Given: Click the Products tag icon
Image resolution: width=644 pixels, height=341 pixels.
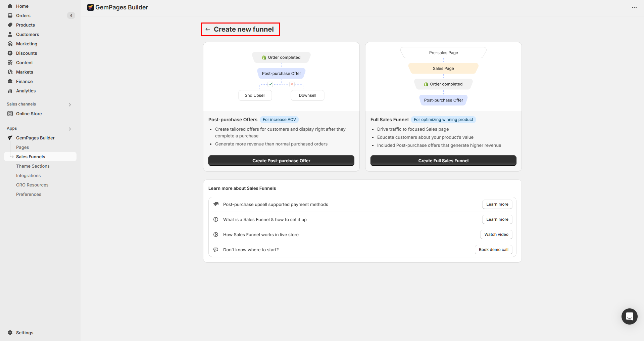Looking at the screenshot, I should pos(10,25).
